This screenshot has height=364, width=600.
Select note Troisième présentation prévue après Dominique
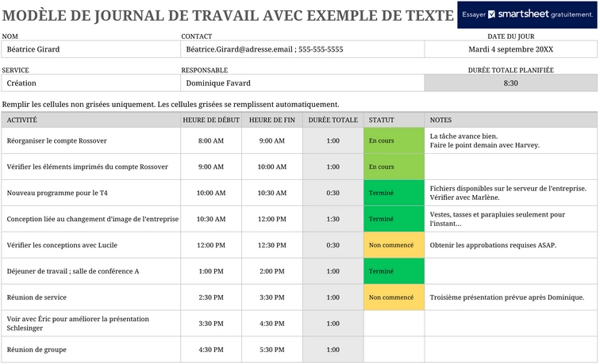tap(511, 297)
